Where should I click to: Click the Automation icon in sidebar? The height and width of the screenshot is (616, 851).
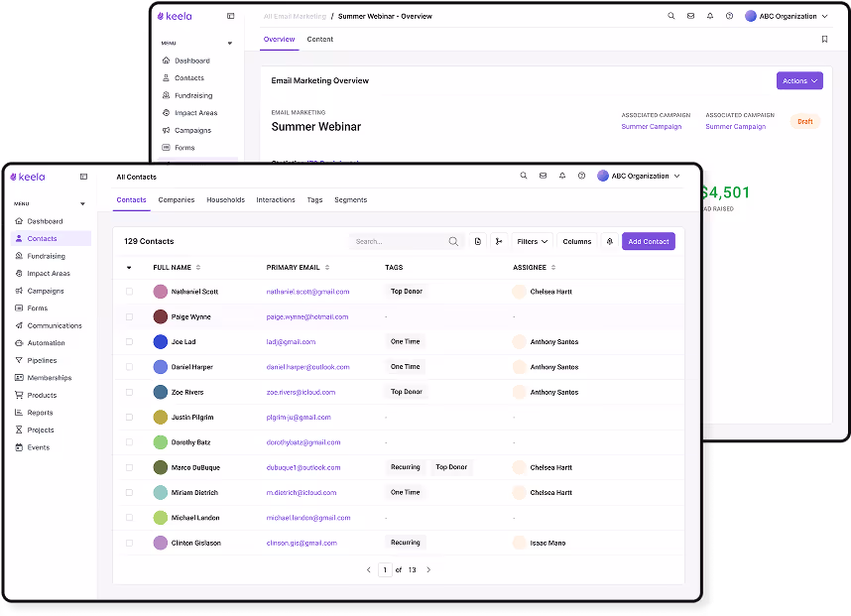[19, 342]
